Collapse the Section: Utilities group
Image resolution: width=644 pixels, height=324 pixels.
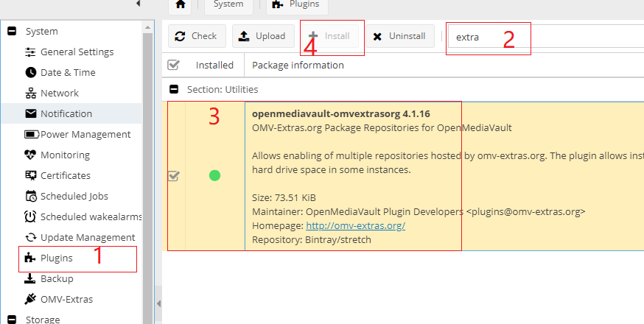(x=174, y=89)
